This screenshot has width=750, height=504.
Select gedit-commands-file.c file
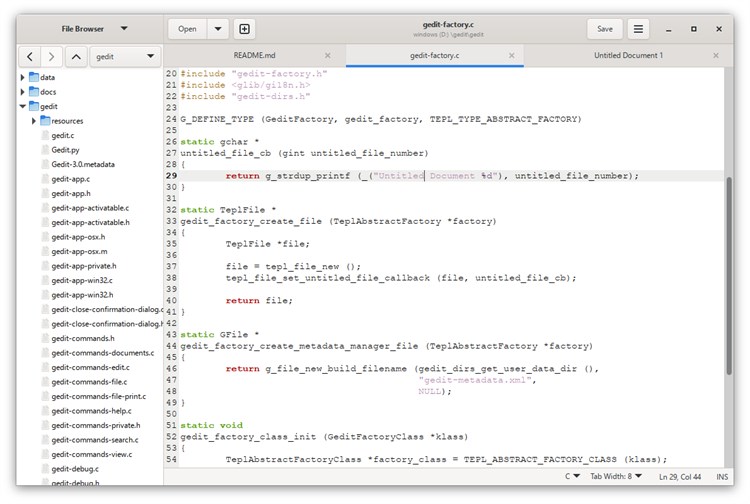[89, 382]
